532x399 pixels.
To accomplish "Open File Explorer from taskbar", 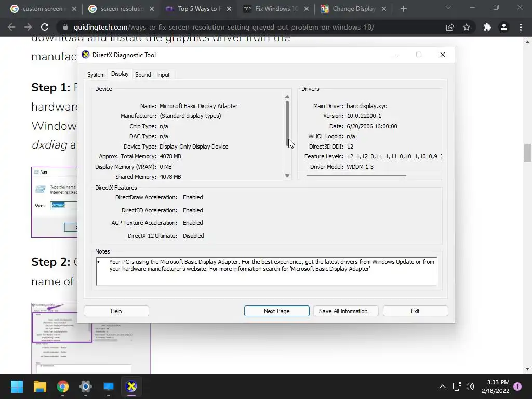I will 39,387.
